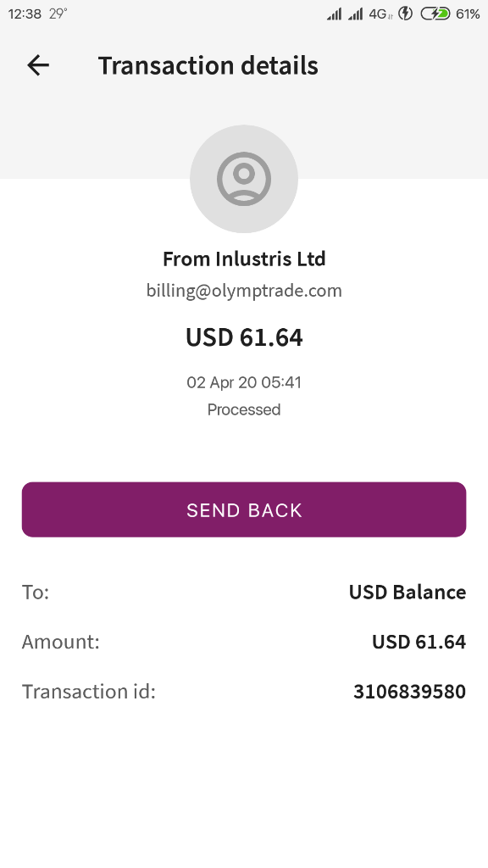Tap the From Inlustris Ltd name

pos(244,259)
